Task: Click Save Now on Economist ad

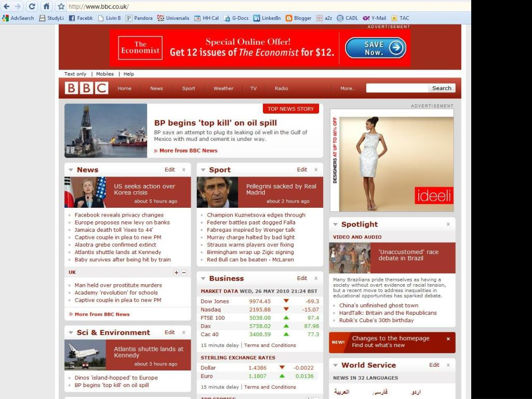Action: 376,48
